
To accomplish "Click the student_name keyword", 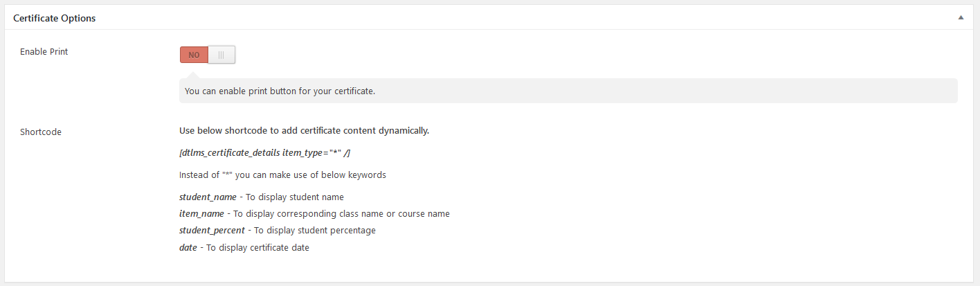I will tap(208, 197).
